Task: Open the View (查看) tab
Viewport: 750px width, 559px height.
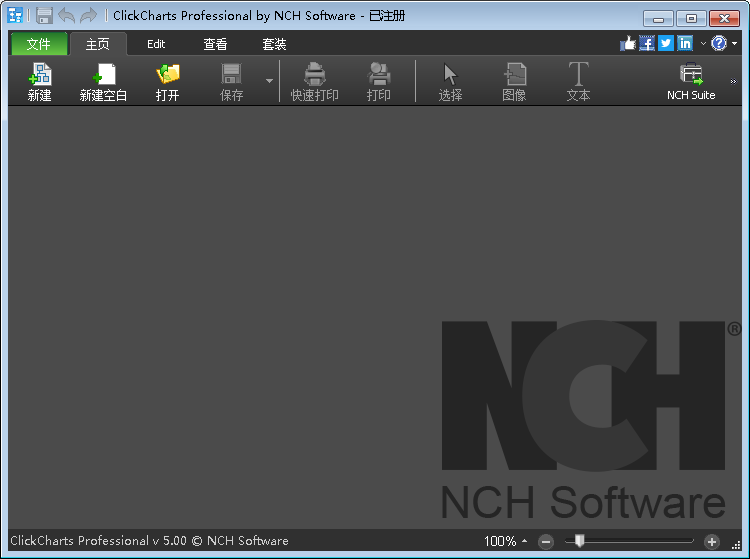Action: pos(215,44)
